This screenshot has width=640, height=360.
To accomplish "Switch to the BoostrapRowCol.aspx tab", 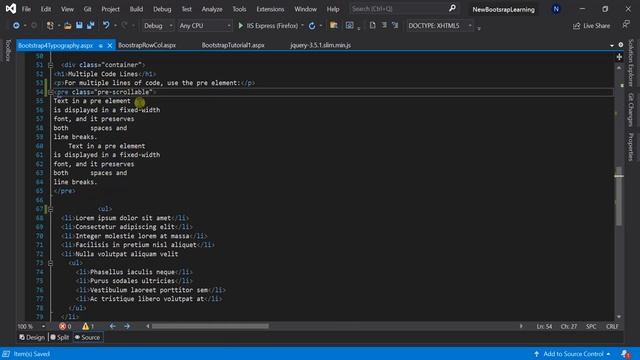I will [147, 45].
